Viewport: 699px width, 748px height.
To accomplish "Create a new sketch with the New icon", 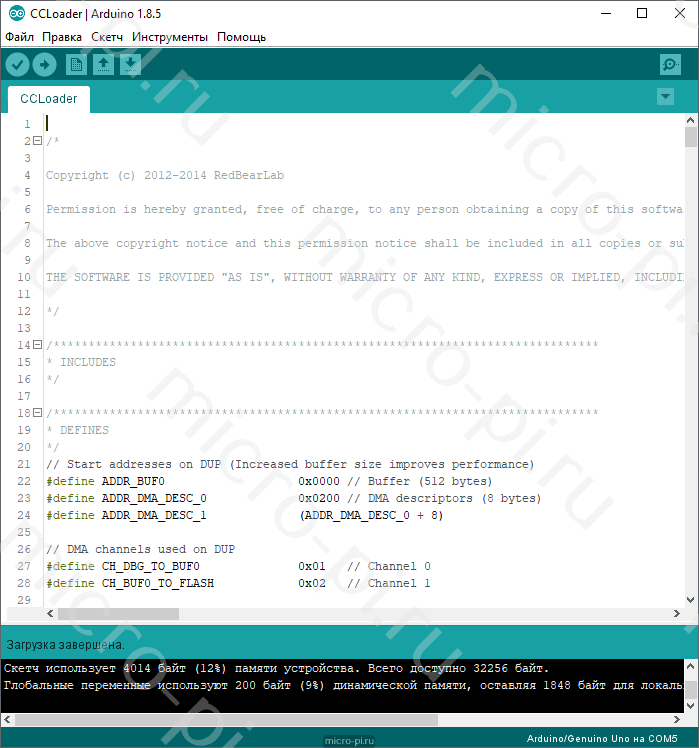I will [x=76, y=65].
